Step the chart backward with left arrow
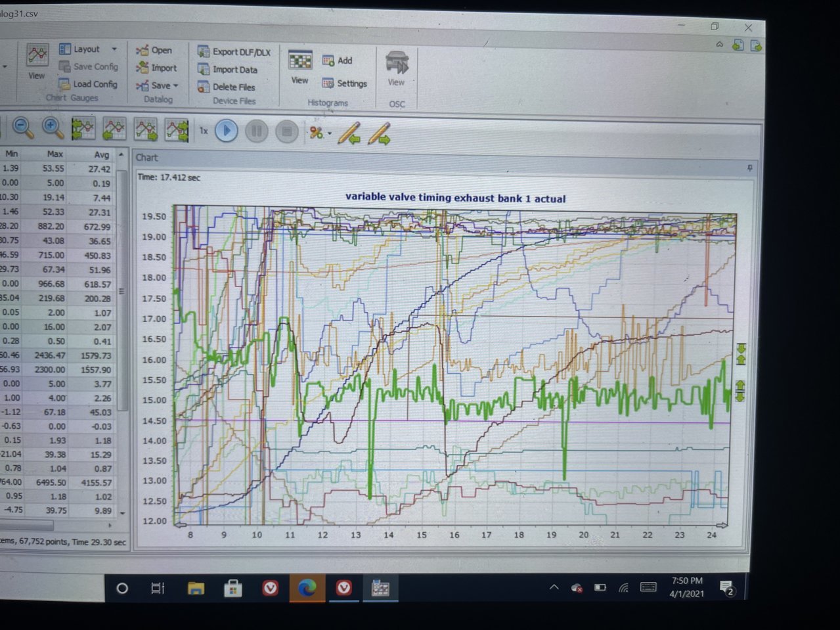This screenshot has height=630, width=840. click(114, 129)
